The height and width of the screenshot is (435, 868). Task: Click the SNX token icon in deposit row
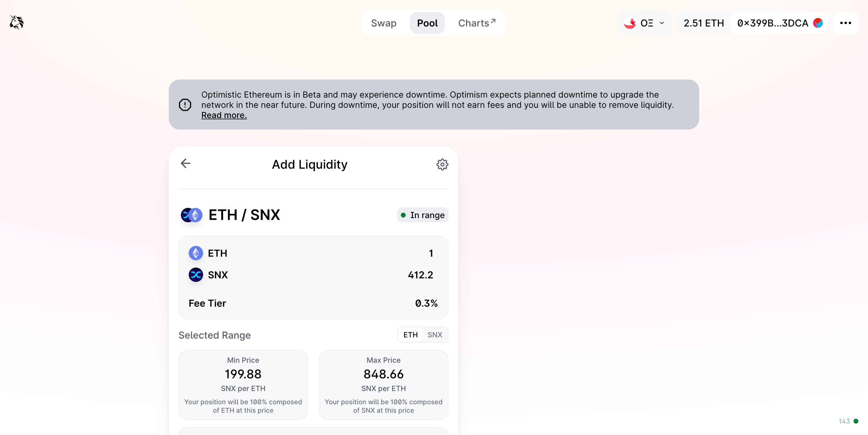point(196,275)
